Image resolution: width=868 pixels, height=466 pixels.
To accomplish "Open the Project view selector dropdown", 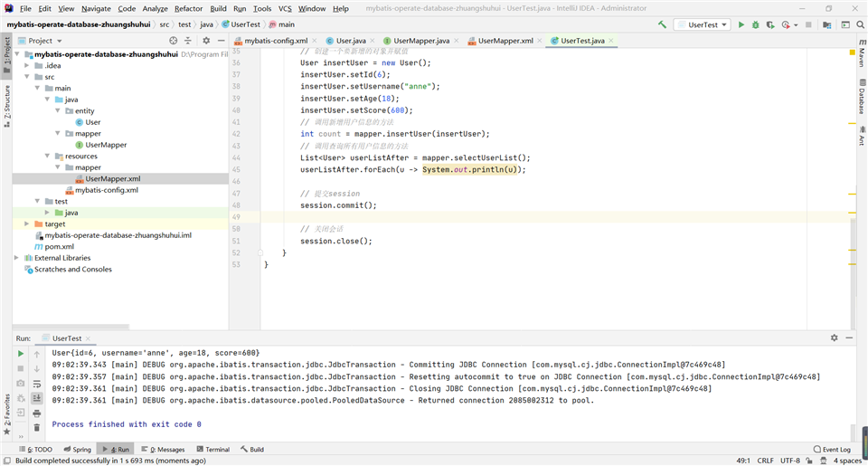I will pyautogui.click(x=40, y=41).
